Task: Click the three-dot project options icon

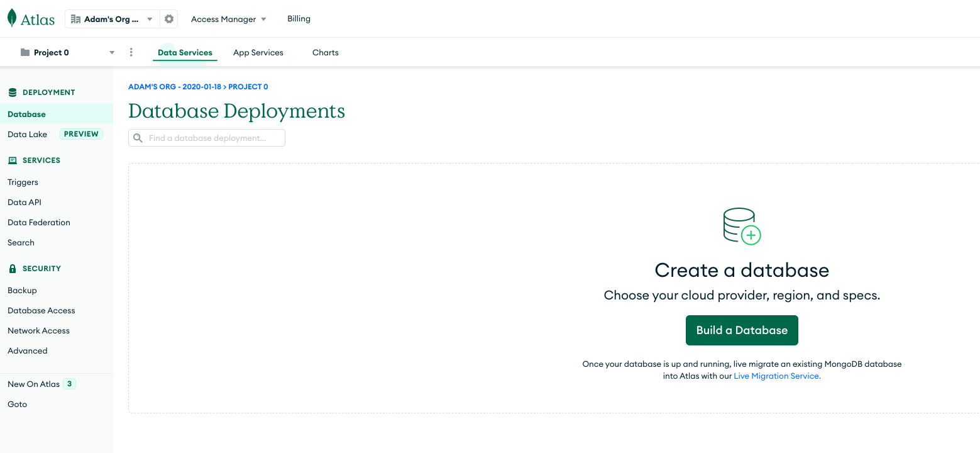Action: point(131,52)
